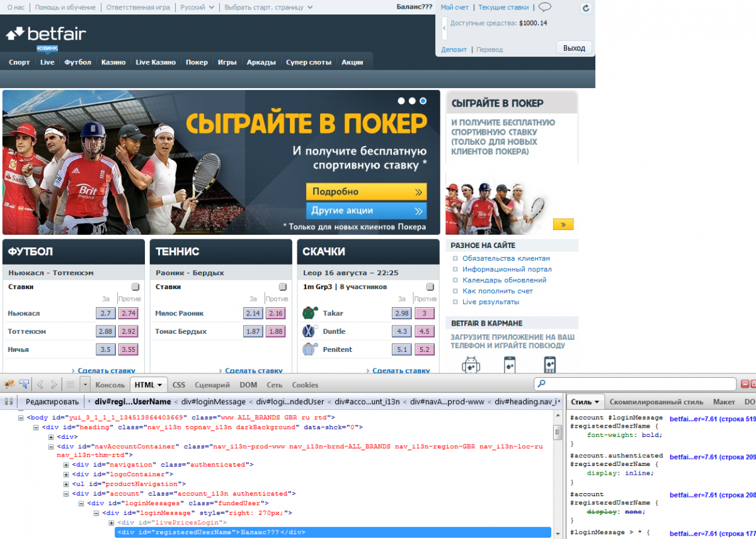Image resolution: width=756 pixels, height=539 pixels.
Task: Click the refresh balance icon
Action: [x=586, y=8]
